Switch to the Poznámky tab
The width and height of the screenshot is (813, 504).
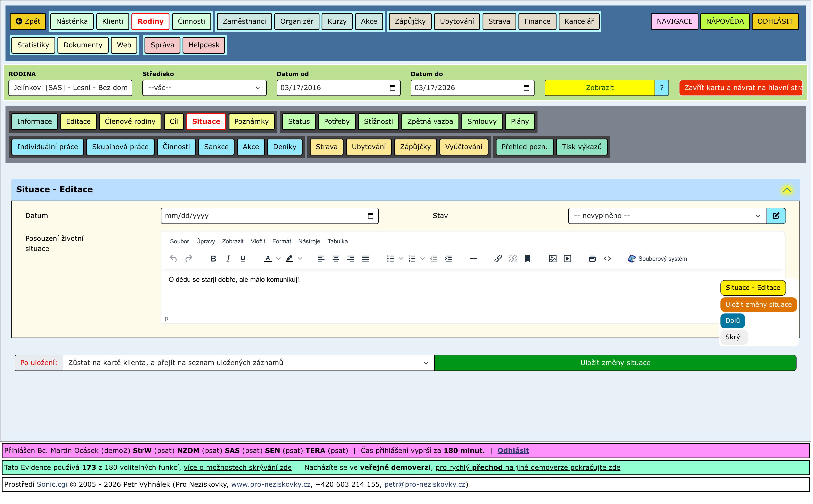pos(251,121)
